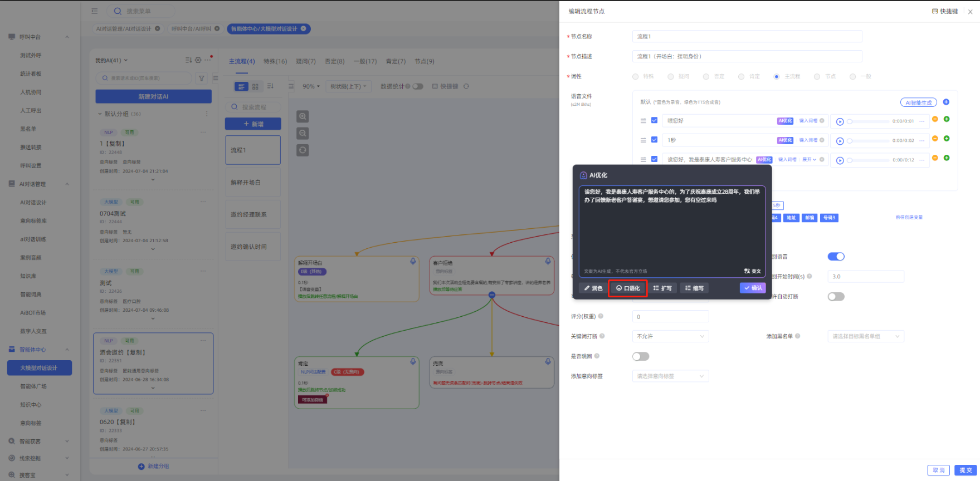The image size is (980, 481).
Task: Uncheck the checkbox for the "喂您好" row
Action: 655,120
